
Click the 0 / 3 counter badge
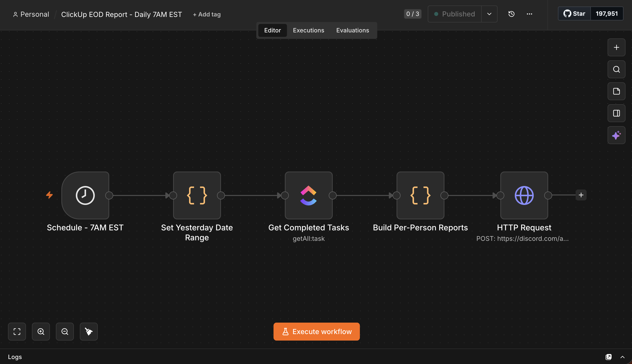(413, 14)
